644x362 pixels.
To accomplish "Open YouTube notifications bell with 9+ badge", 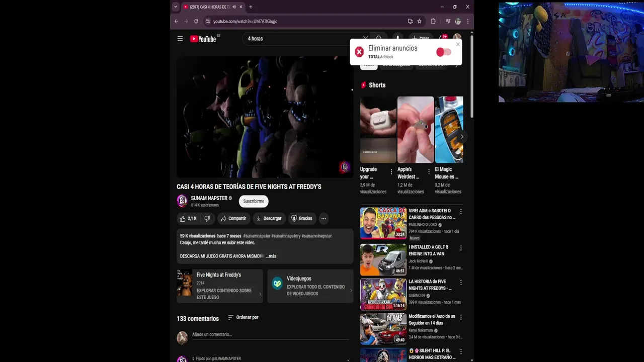I will pos(443,38).
